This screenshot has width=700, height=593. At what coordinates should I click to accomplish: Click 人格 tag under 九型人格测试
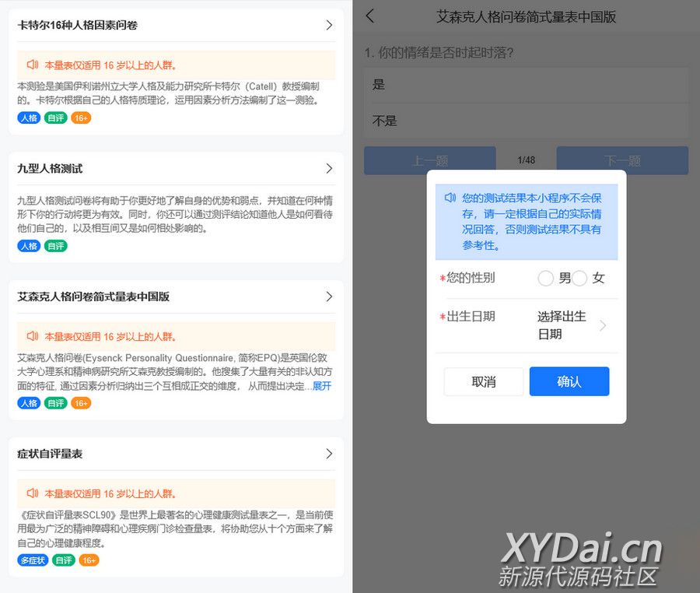29,246
